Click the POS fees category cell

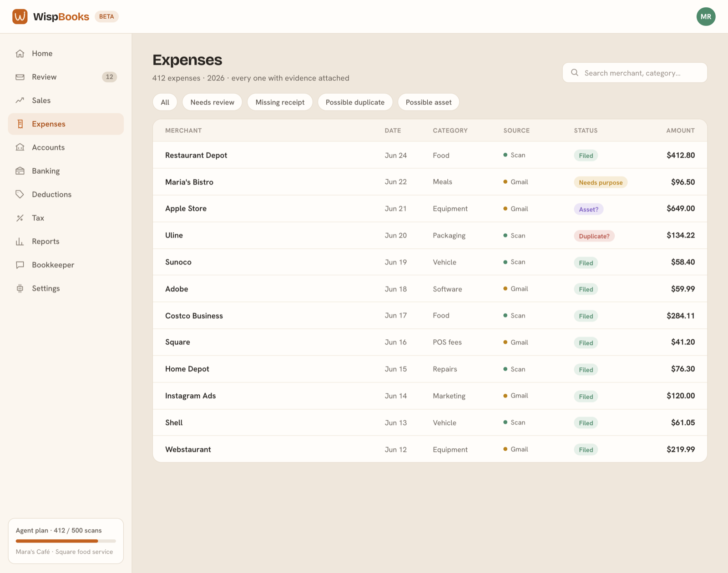coord(447,342)
